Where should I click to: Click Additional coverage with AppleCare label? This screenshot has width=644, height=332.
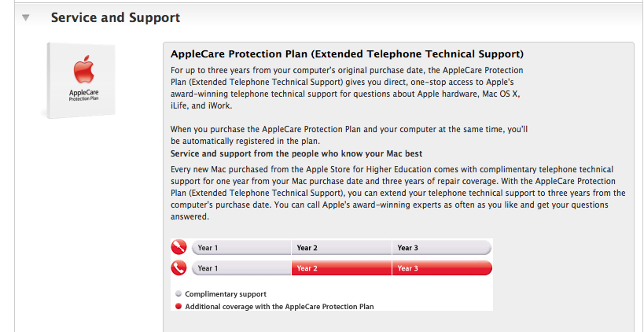(x=279, y=307)
